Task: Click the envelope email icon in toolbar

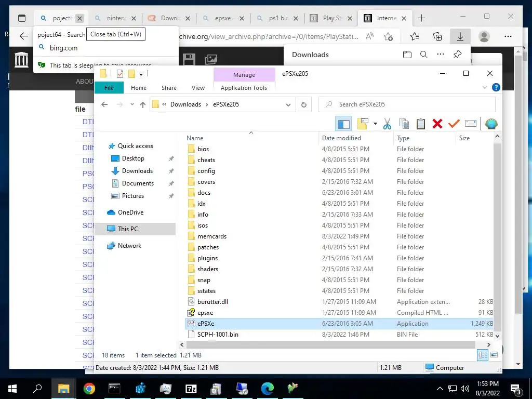Action: point(471,124)
